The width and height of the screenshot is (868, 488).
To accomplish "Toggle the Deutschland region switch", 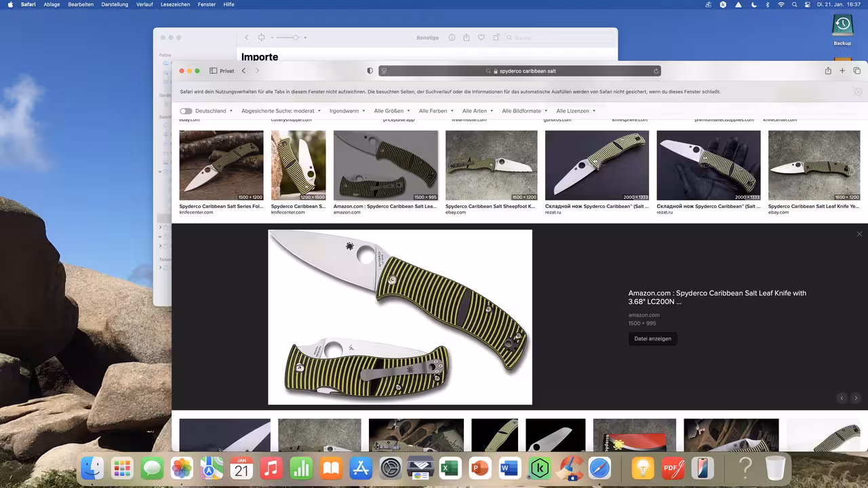I will 186,110.
